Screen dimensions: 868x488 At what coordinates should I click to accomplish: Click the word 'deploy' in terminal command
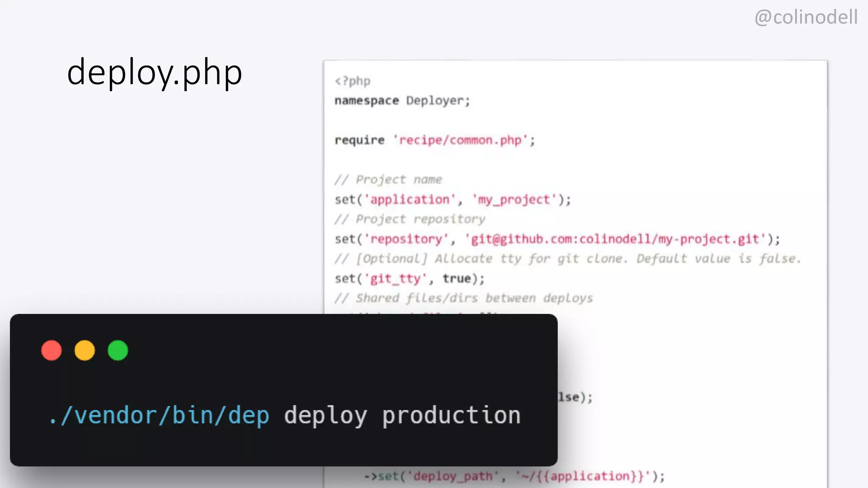[x=325, y=415]
